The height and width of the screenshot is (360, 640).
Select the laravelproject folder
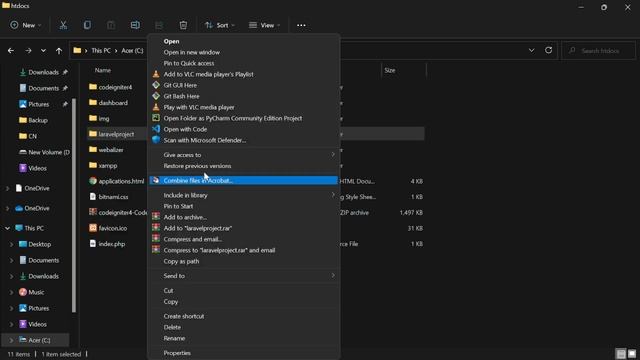tap(112, 134)
